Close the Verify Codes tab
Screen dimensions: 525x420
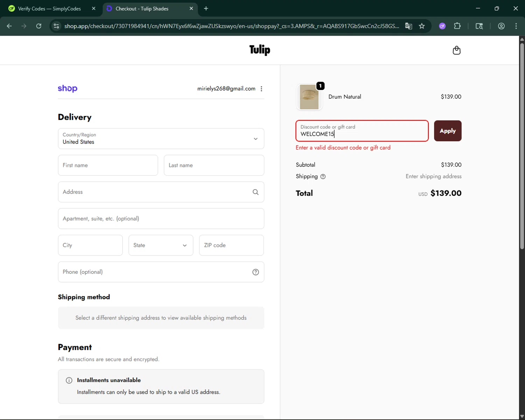93,8
